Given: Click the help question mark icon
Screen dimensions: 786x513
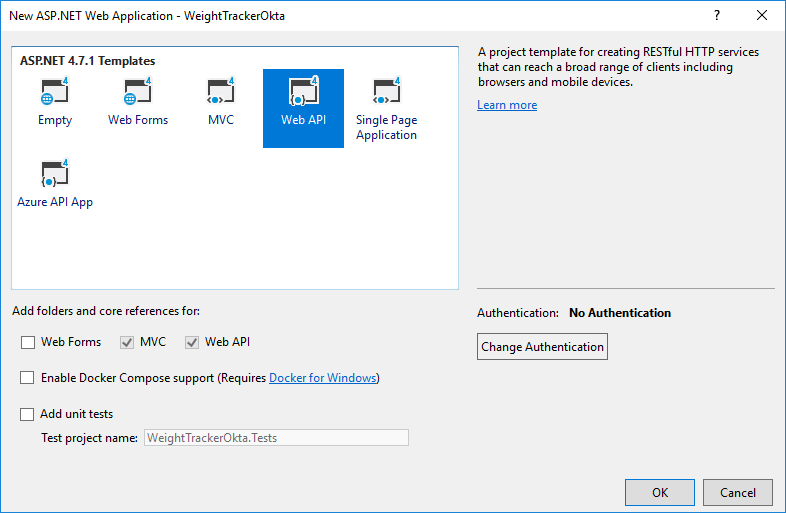Looking at the screenshot, I should tap(717, 15).
